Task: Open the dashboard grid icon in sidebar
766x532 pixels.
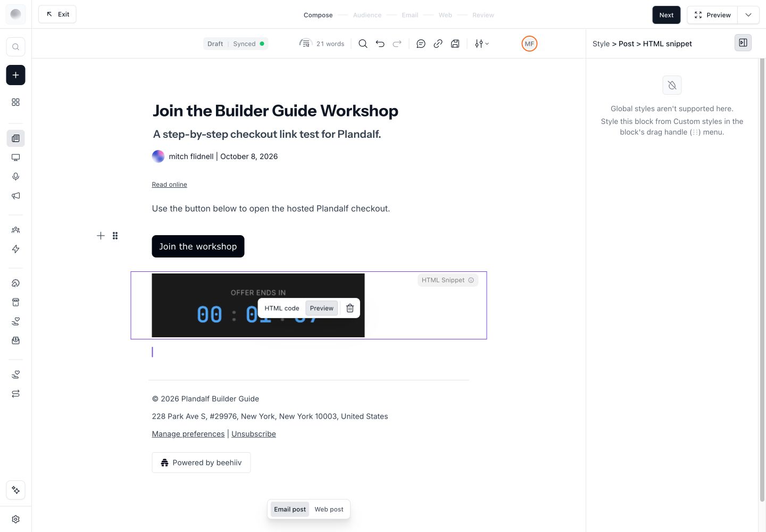Action: click(15, 102)
